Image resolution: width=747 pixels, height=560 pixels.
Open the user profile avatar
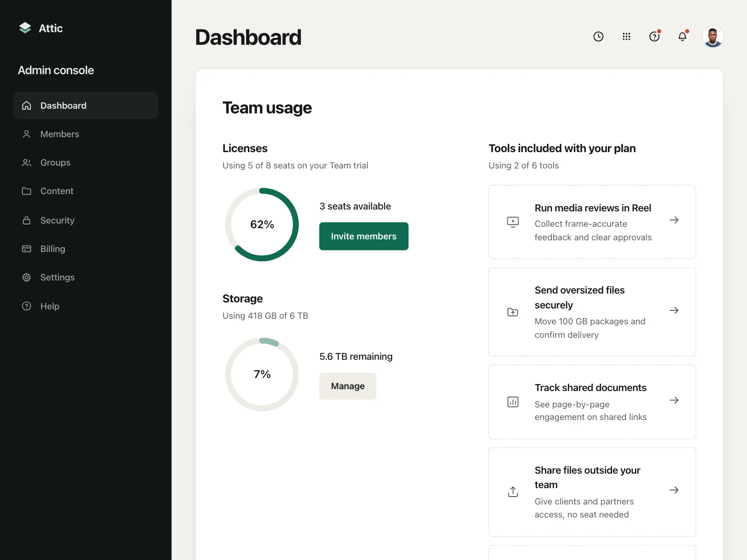[713, 36]
